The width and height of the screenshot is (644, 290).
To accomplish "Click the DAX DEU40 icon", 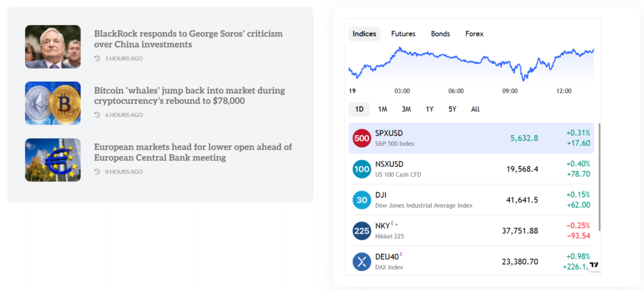I will tap(362, 262).
